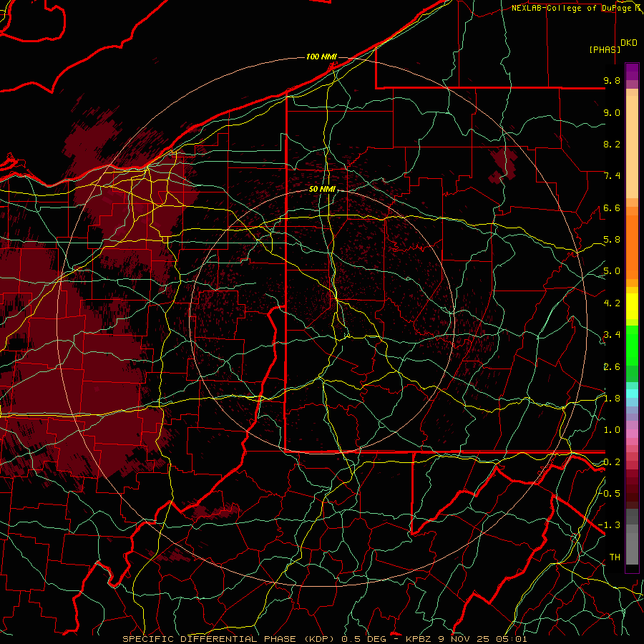Pick the pale peach color band near 8.2
The height and width of the screenshot is (644, 644).
point(632,147)
